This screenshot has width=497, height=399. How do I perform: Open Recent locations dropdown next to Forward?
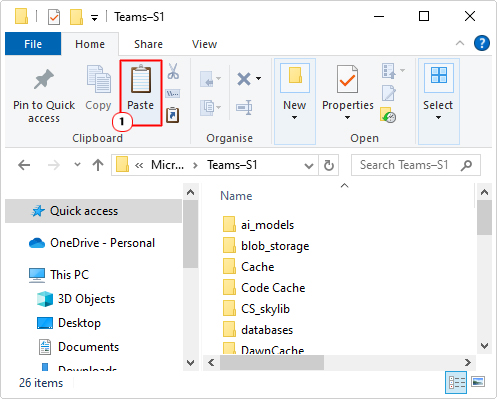tap(77, 164)
